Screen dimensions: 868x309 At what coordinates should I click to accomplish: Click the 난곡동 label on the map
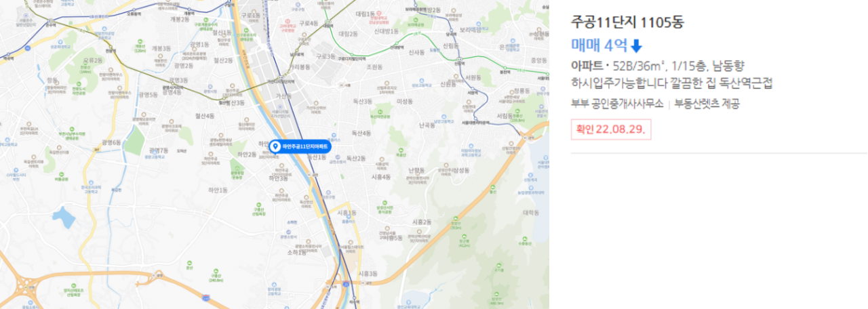(x=427, y=125)
